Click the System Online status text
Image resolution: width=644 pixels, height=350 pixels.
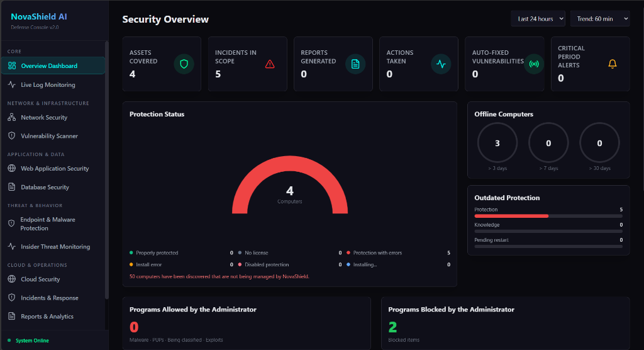pyautogui.click(x=32, y=340)
